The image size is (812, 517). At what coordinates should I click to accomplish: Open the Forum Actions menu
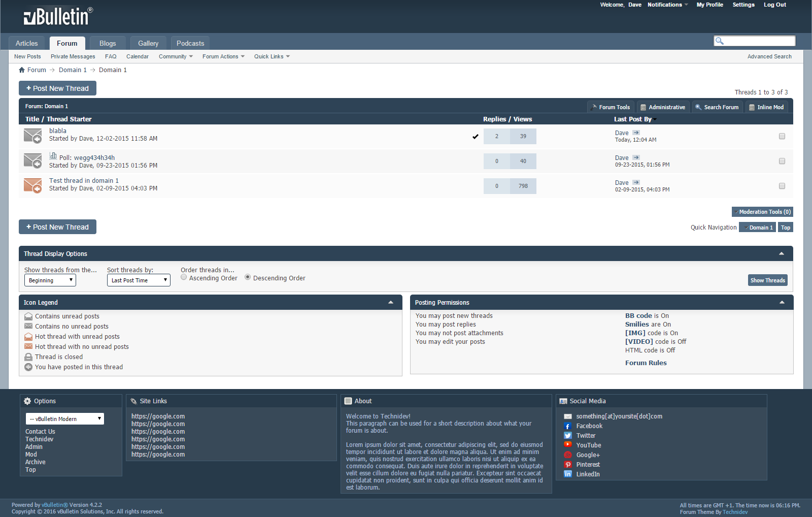tap(223, 56)
